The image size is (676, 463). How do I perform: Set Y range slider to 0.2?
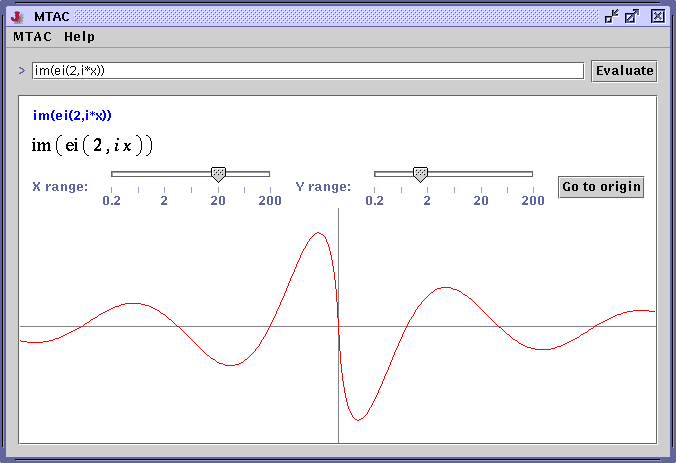375,174
